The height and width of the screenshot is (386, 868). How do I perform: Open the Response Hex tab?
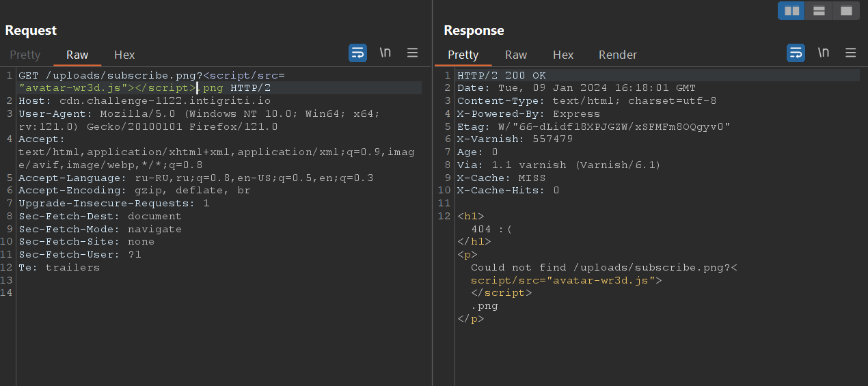click(563, 55)
